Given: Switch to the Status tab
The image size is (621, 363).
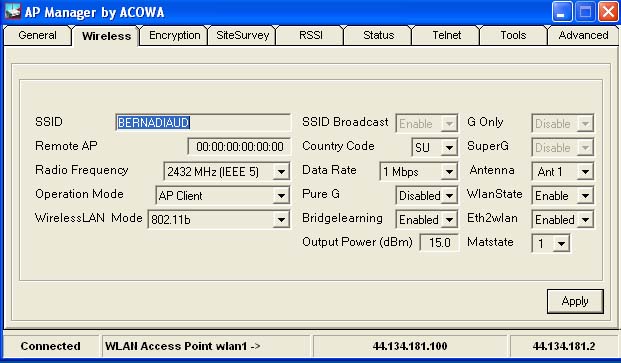Looking at the screenshot, I should coord(379,35).
